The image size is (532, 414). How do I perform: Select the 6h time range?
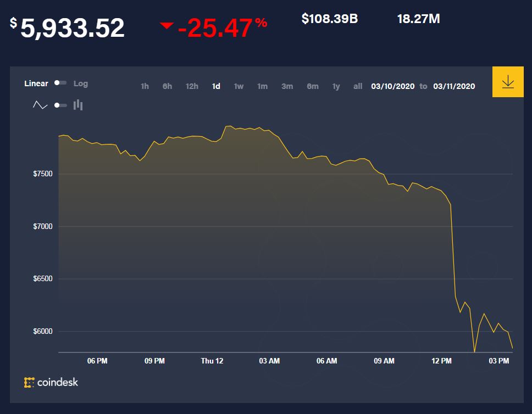coord(167,86)
